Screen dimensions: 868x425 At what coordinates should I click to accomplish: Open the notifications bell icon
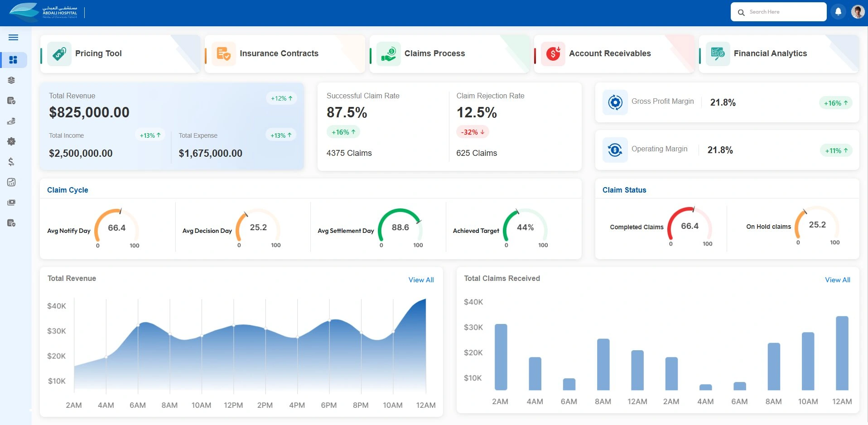point(838,12)
